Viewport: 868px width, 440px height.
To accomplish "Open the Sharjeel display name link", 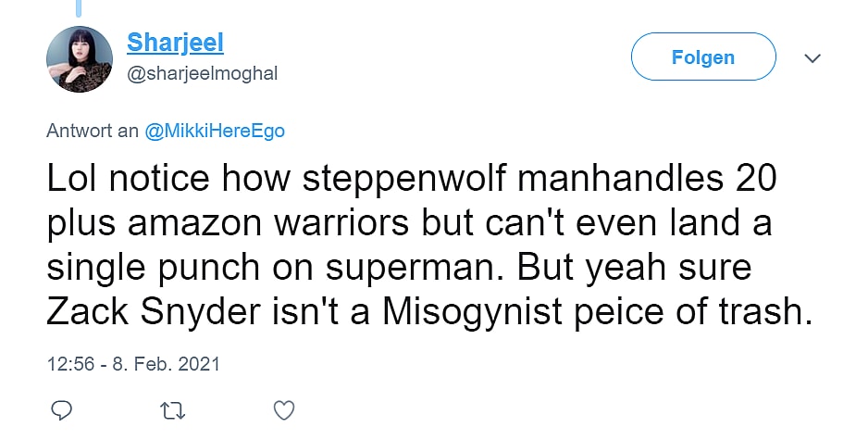I will (175, 43).
